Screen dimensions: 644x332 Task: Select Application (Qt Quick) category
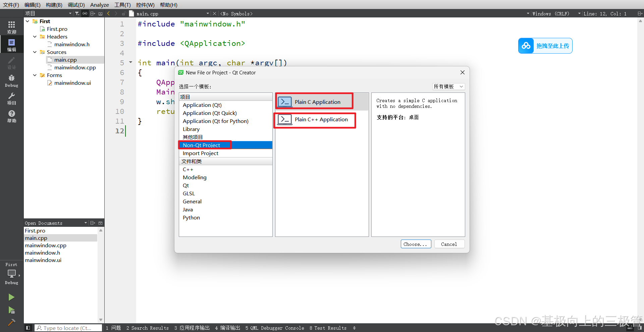click(x=225, y=113)
